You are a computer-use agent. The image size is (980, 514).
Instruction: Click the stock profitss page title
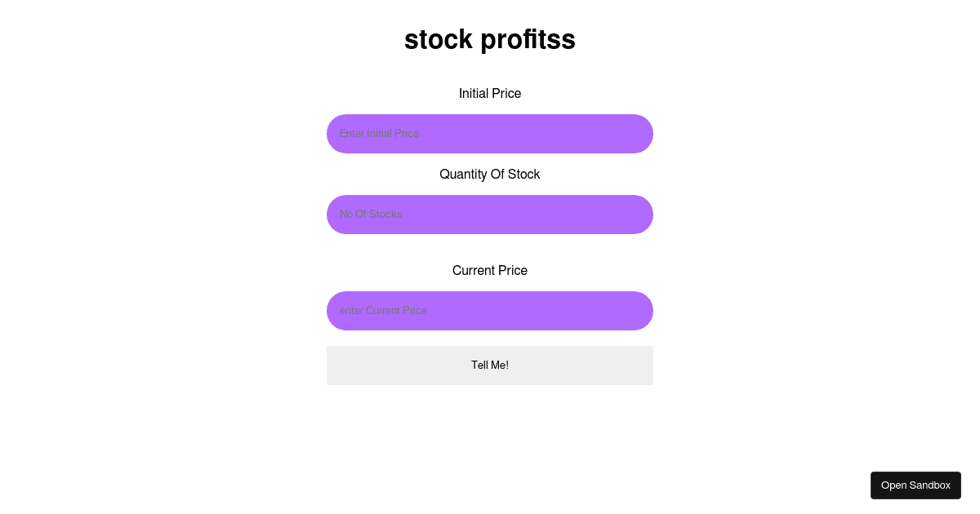[490, 39]
